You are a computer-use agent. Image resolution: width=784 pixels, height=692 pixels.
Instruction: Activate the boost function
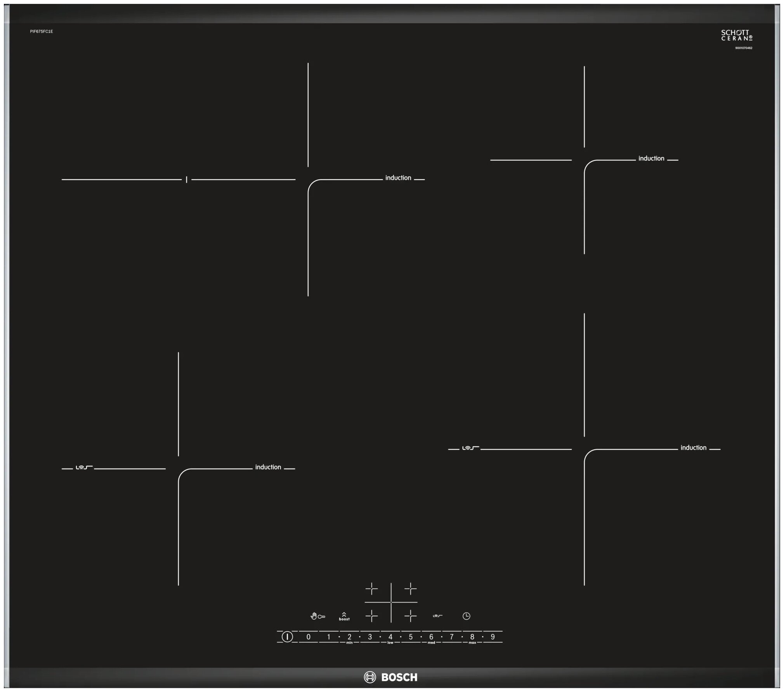344,616
